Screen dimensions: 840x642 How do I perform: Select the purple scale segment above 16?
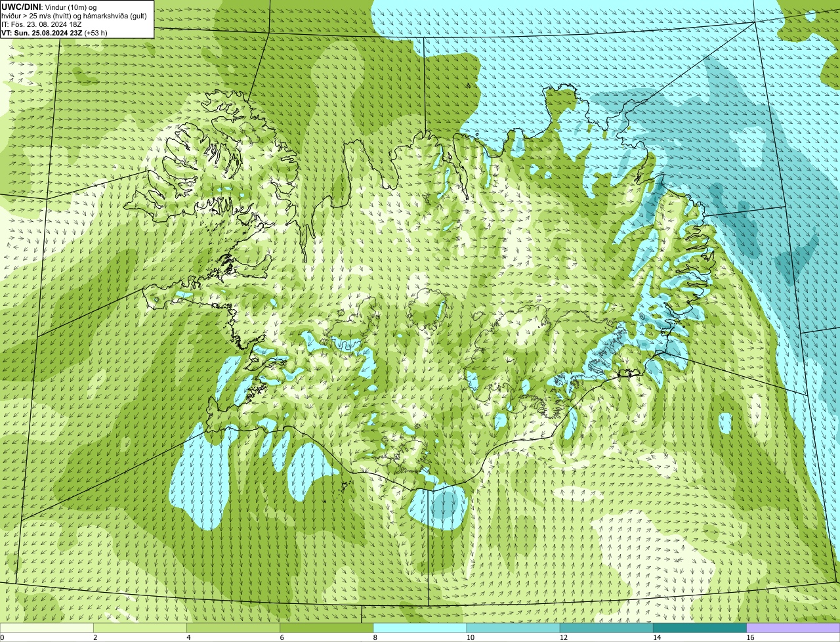[x=793, y=628]
